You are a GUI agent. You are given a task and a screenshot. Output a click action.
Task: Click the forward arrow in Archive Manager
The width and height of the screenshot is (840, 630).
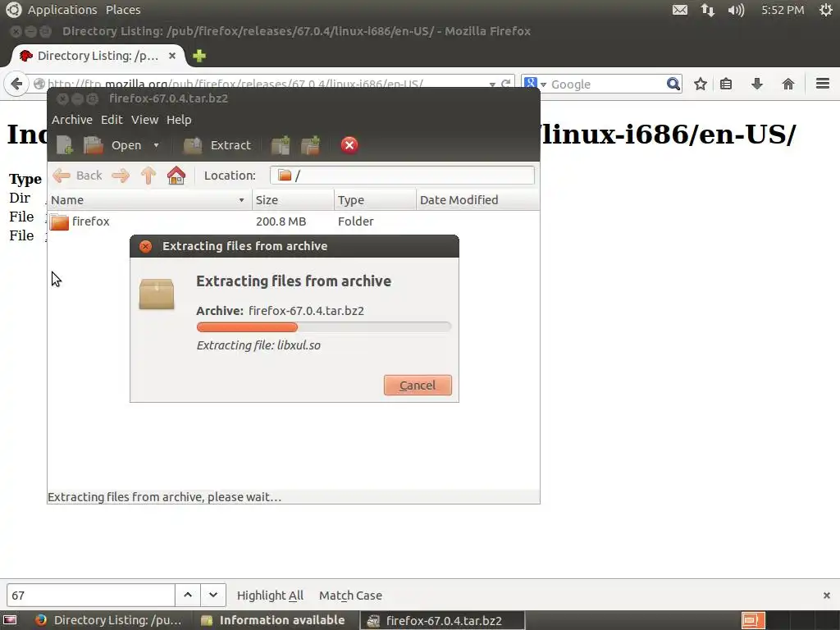(121, 176)
